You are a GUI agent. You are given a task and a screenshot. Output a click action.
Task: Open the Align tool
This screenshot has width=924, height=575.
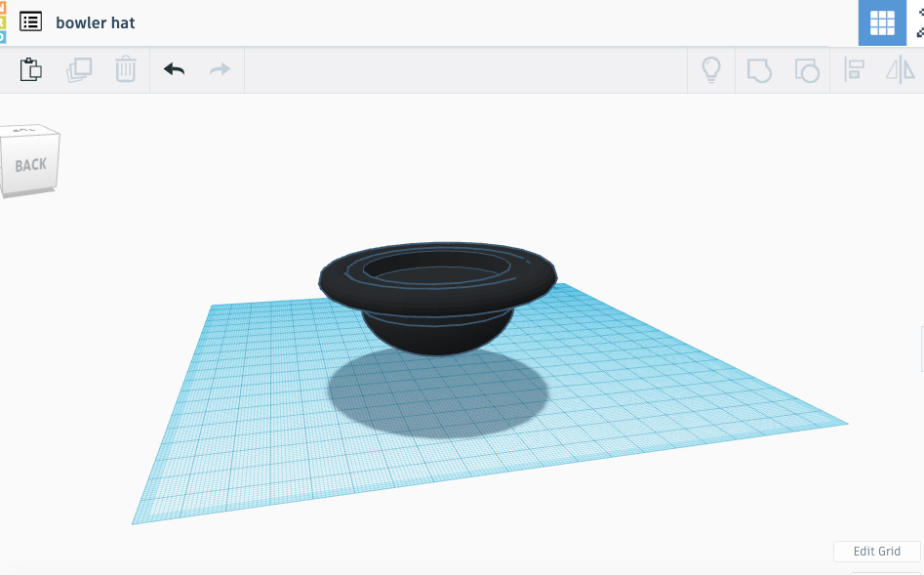pyautogui.click(x=855, y=70)
